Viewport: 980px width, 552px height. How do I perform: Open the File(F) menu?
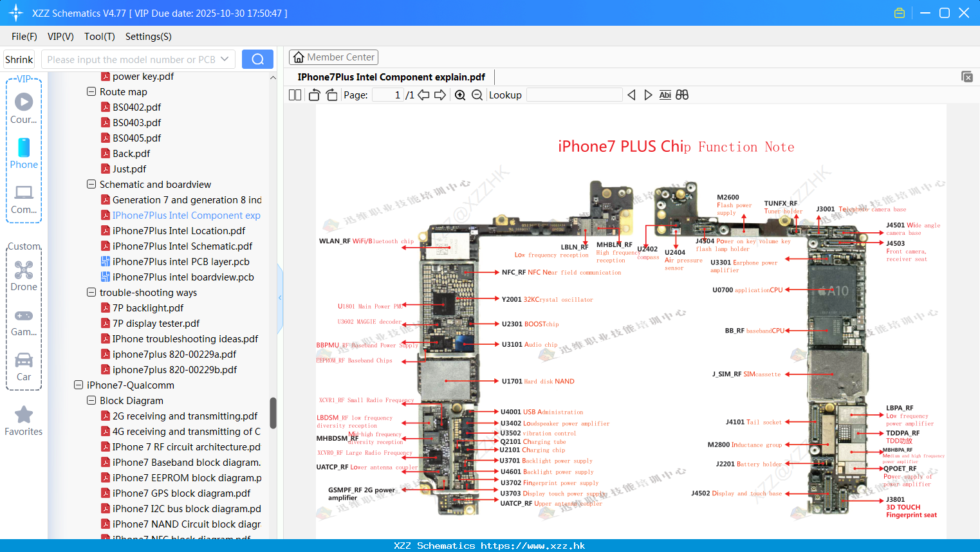24,37
